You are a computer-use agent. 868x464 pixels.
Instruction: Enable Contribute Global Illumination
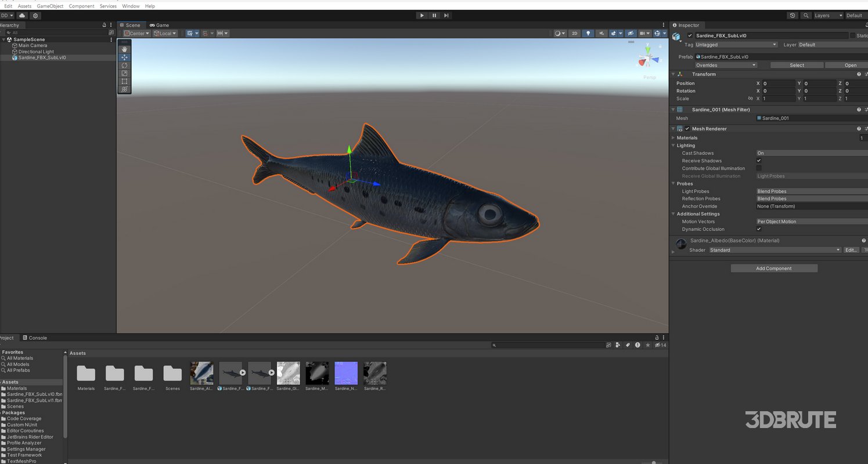tap(759, 168)
